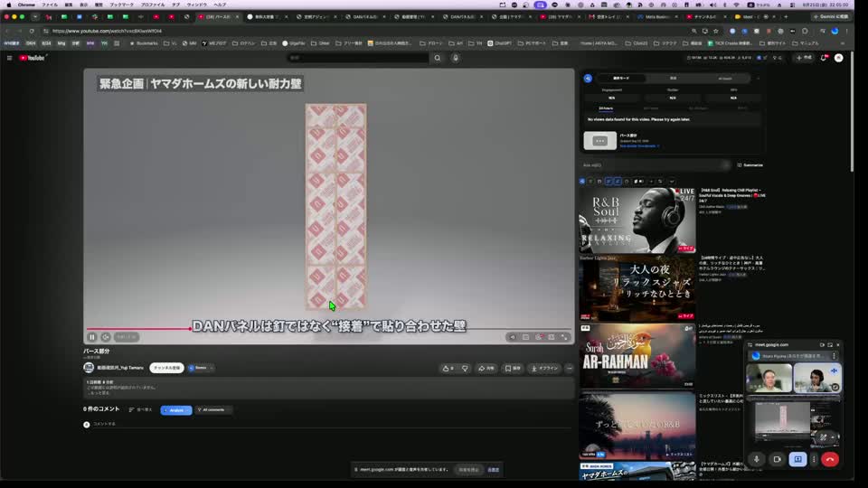Open account avatar menu on YouTube
Viewport: 868px width, 488px height.
pos(839,58)
